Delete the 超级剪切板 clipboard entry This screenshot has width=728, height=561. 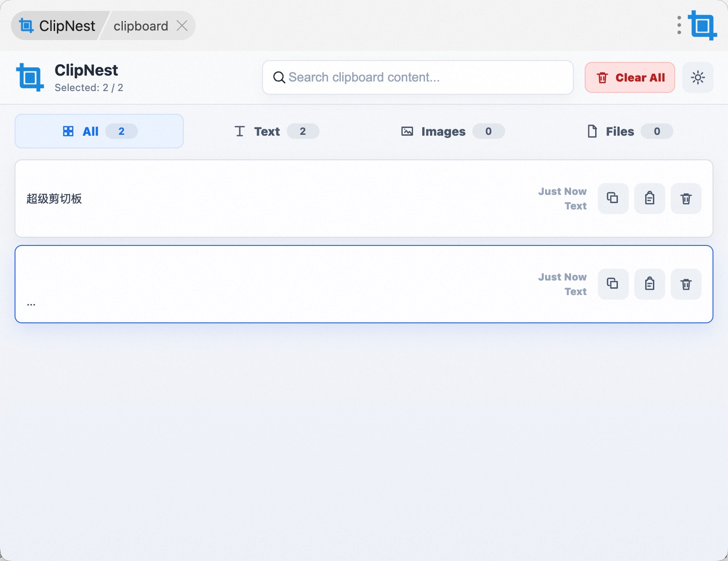click(686, 198)
